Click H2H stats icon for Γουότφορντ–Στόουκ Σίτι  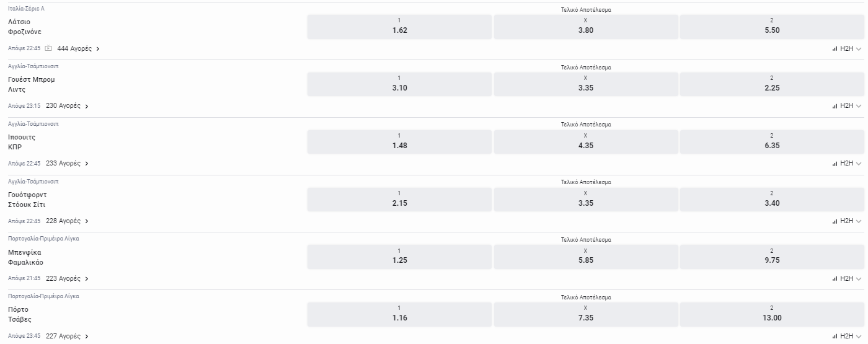[x=835, y=221]
